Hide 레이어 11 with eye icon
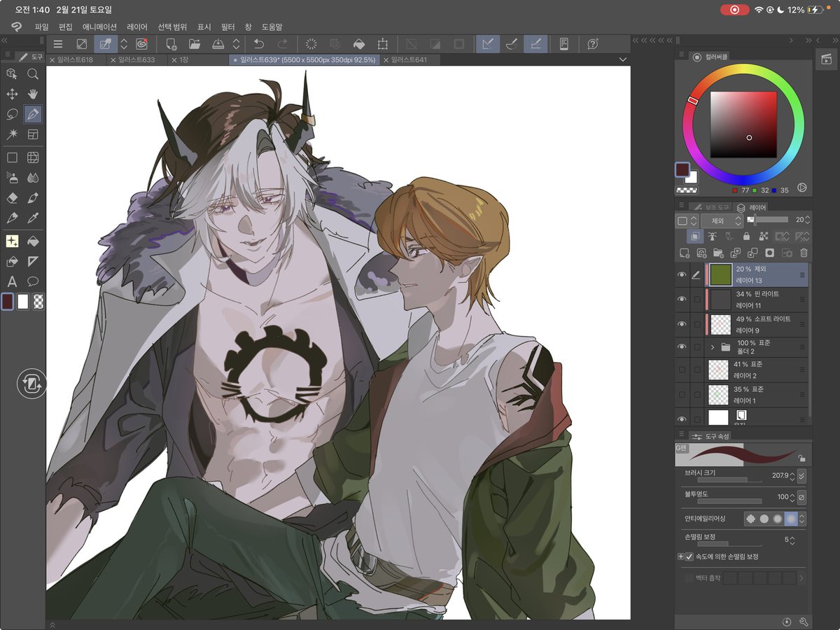Image resolution: width=840 pixels, height=630 pixels. click(x=682, y=300)
